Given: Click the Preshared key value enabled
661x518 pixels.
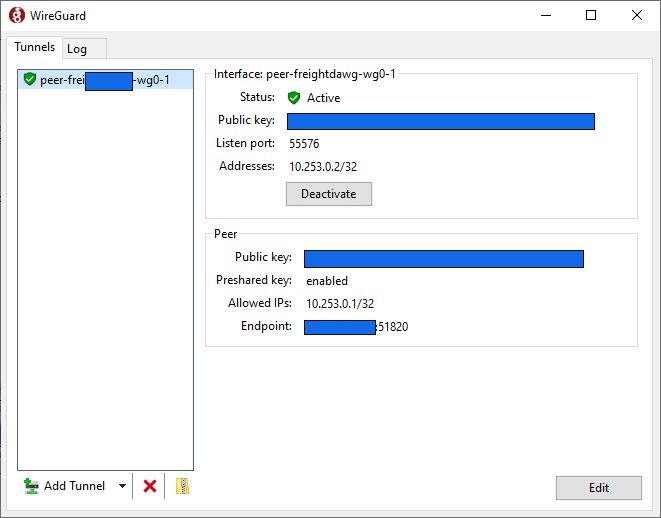Looking at the screenshot, I should (x=327, y=281).
